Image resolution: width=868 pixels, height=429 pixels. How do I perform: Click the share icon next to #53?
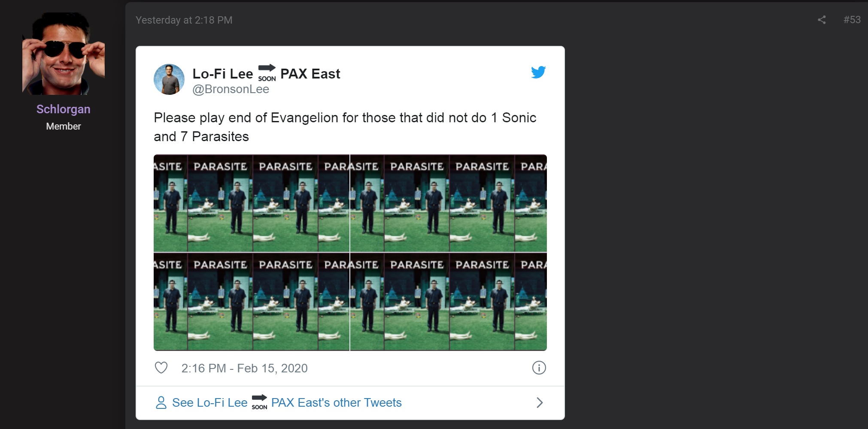point(822,20)
